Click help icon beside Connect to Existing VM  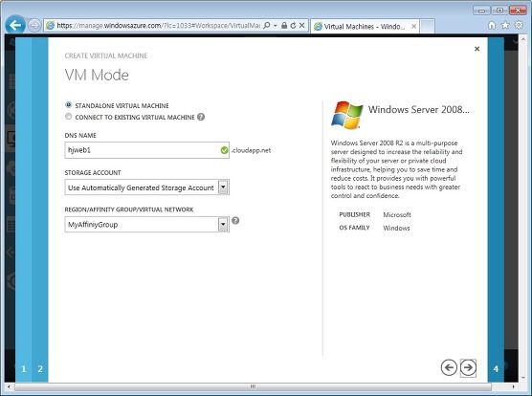[201, 117]
